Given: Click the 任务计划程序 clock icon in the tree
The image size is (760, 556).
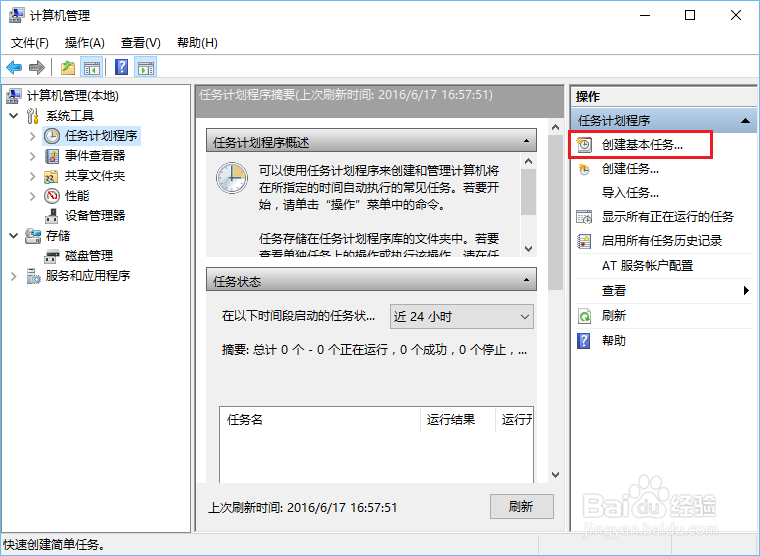Looking at the screenshot, I should coord(52,136).
